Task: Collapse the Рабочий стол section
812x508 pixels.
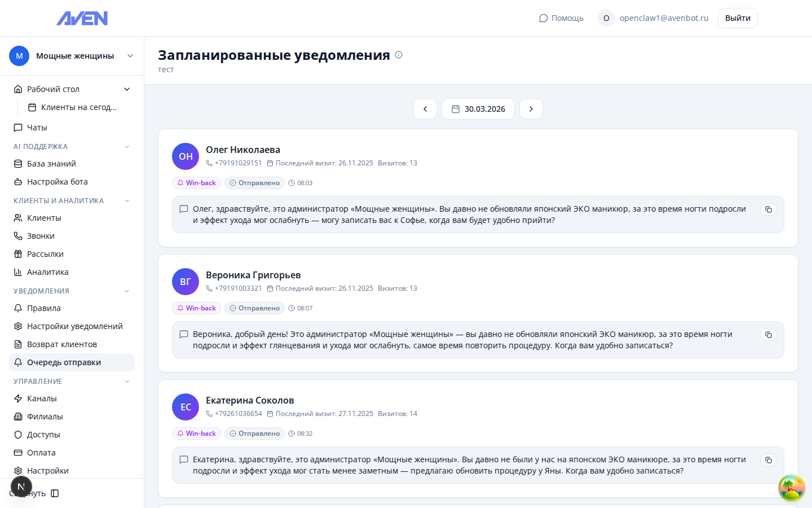Action: [127, 89]
